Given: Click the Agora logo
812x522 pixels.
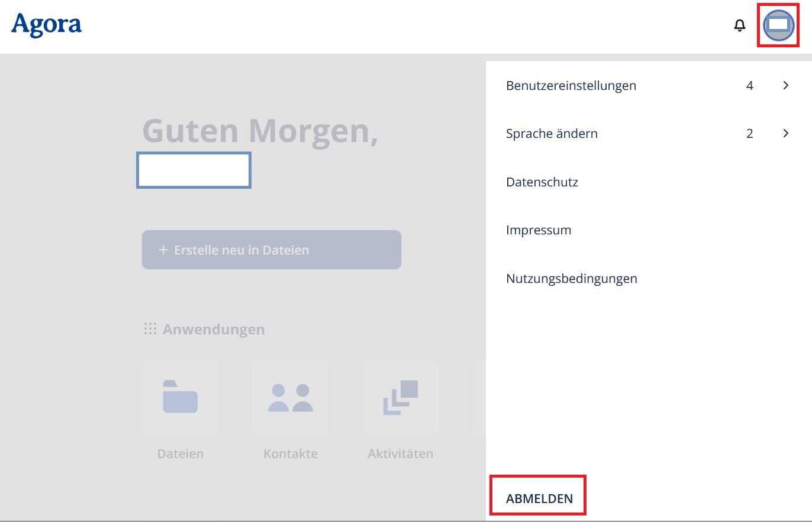Looking at the screenshot, I should tap(46, 25).
